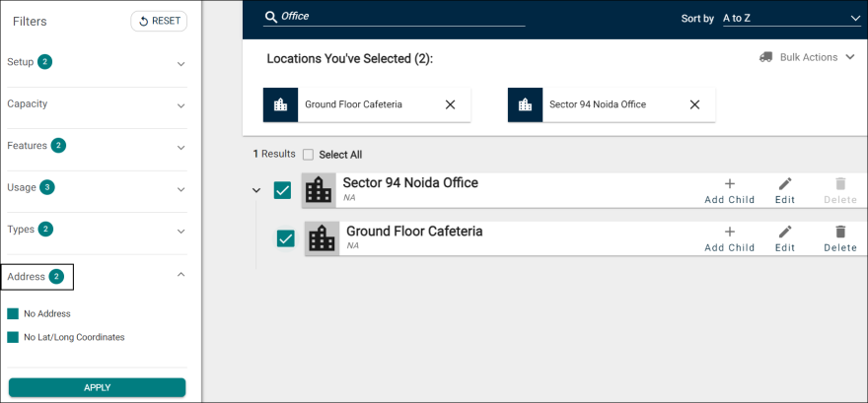This screenshot has height=403, width=868.
Task: Click the Office search input field
Action: pos(395,17)
